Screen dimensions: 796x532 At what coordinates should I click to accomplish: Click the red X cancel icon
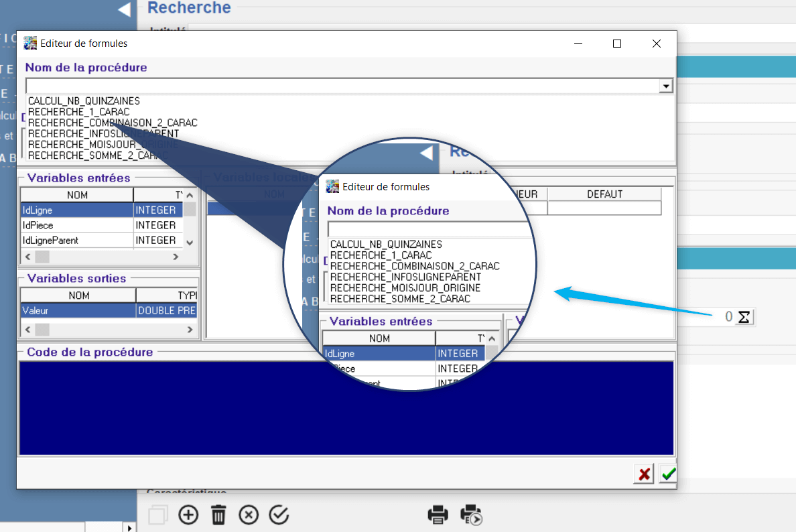point(644,474)
